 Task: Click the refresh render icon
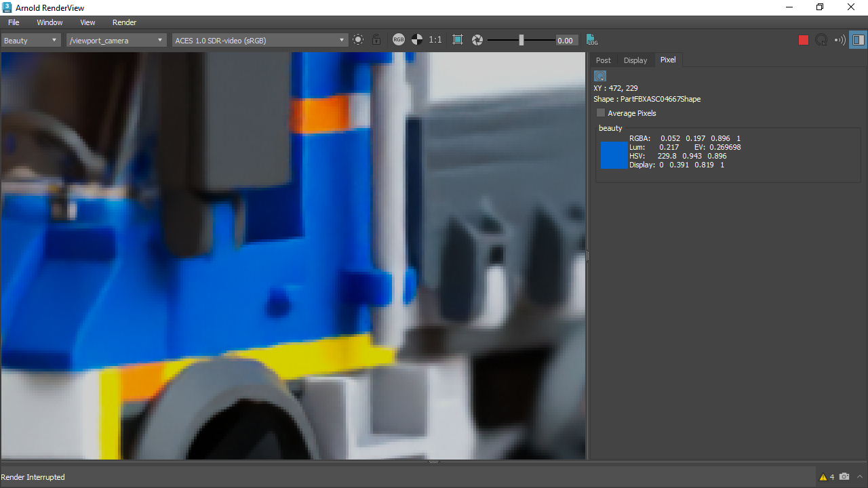tap(821, 40)
